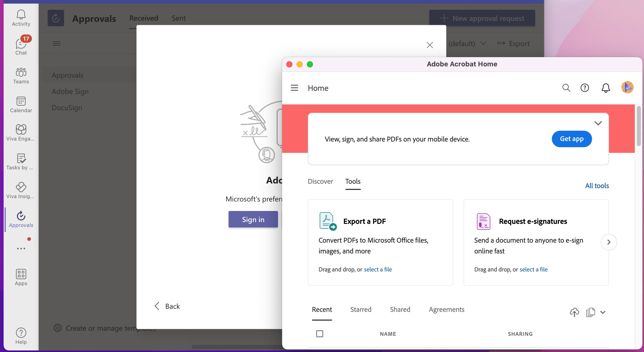
Task: Open the Acrobat hamburger menu
Action: tap(294, 88)
